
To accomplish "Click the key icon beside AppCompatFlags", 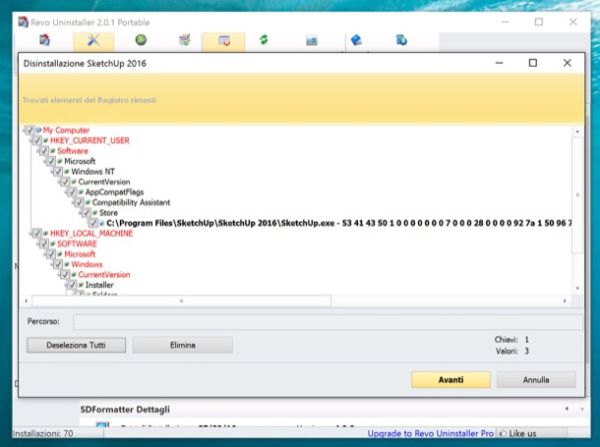I will click(81, 192).
